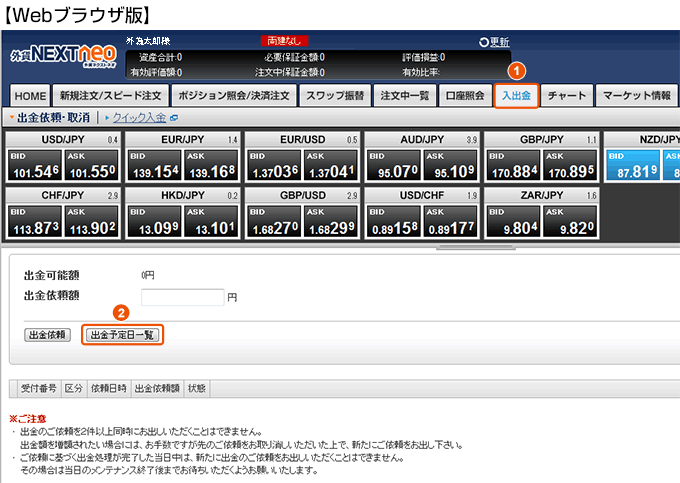Click the 出金予定日一覧 button
This screenshot has height=483, width=680.
[x=121, y=335]
